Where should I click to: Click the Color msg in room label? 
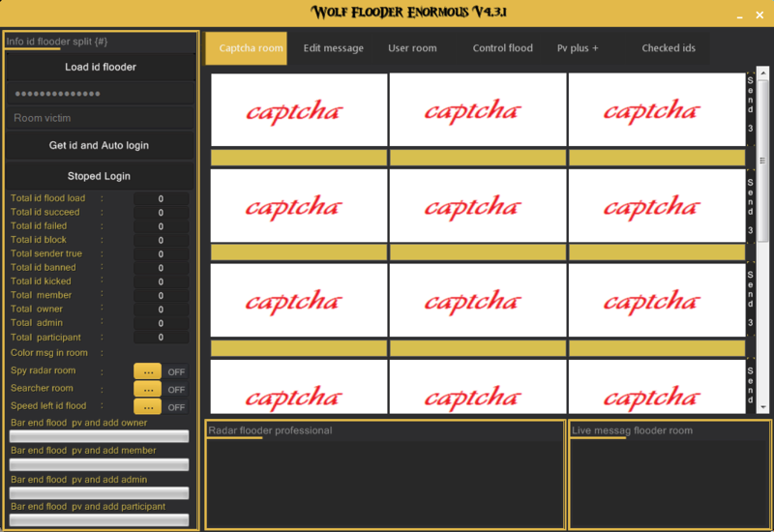point(49,353)
